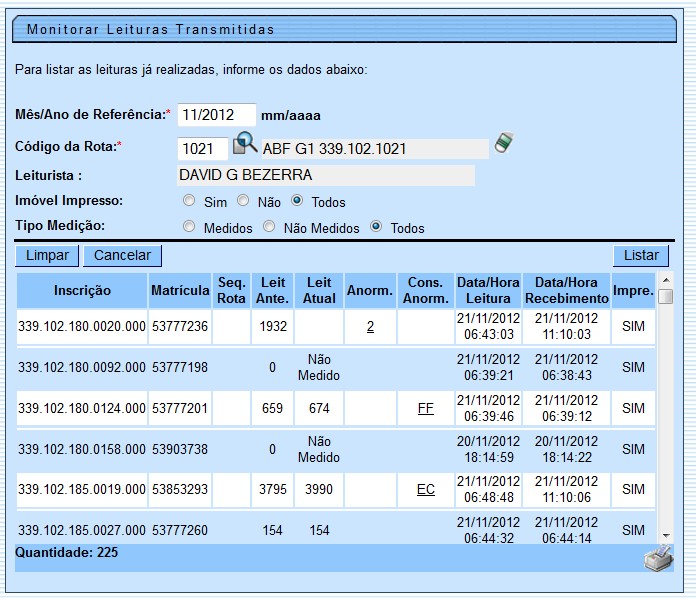Open the 'EC' consumption anomaly link
Image resolution: width=696 pixels, height=600 pixels.
pyautogui.click(x=426, y=490)
